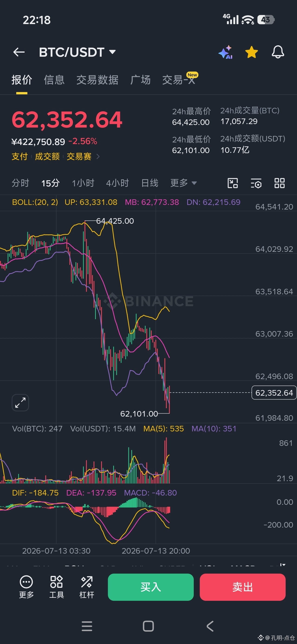Tap the 交易赛 link

pos(79,157)
